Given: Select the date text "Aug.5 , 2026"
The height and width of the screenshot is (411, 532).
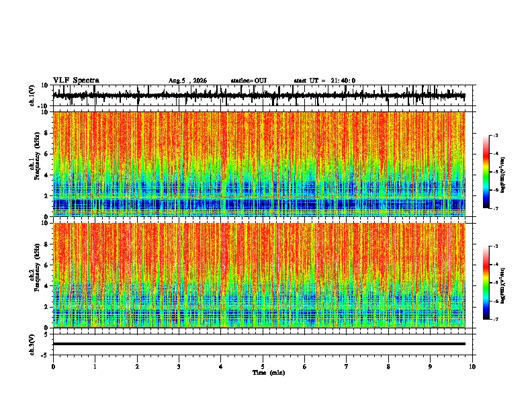Looking at the screenshot, I should (x=187, y=81).
